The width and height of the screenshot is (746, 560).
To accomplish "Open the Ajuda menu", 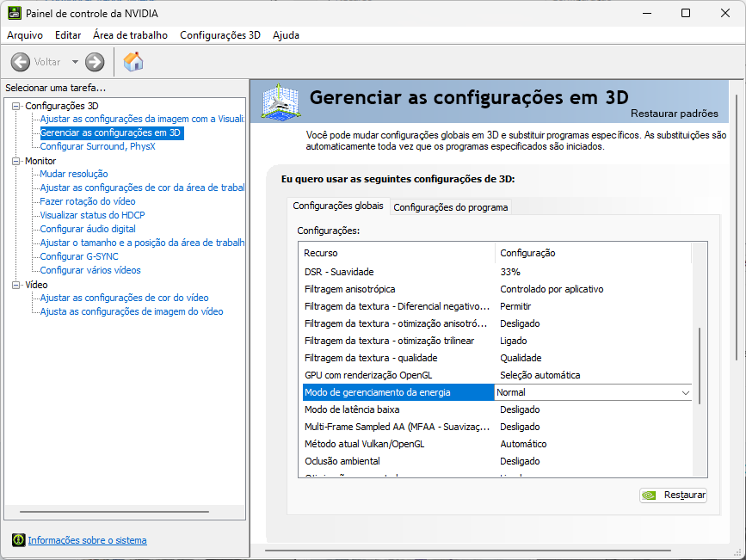I will coord(286,35).
